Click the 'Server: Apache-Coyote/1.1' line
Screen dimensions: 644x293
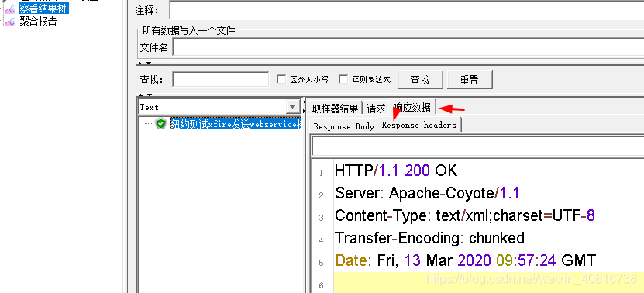(x=427, y=193)
